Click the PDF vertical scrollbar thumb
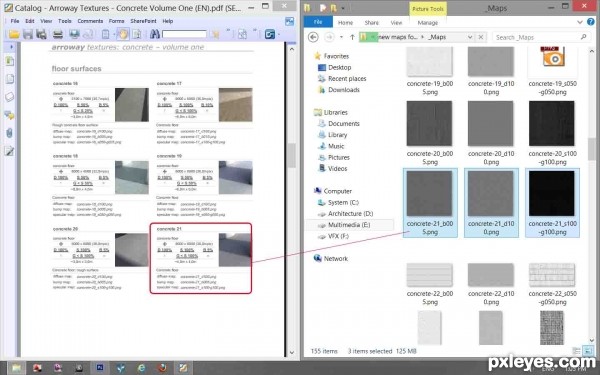 pyautogui.click(x=292, y=156)
